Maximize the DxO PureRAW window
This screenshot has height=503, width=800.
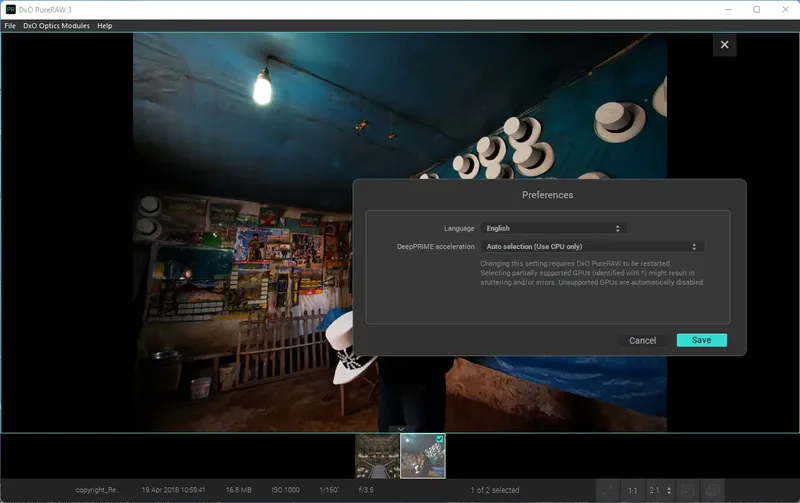pos(756,9)
